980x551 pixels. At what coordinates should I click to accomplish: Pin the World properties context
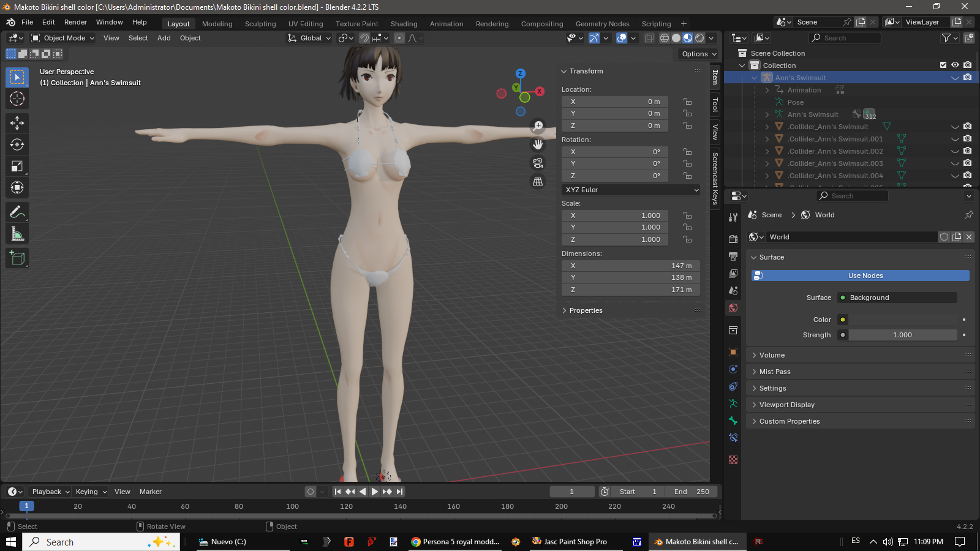[x=968, y=215]
